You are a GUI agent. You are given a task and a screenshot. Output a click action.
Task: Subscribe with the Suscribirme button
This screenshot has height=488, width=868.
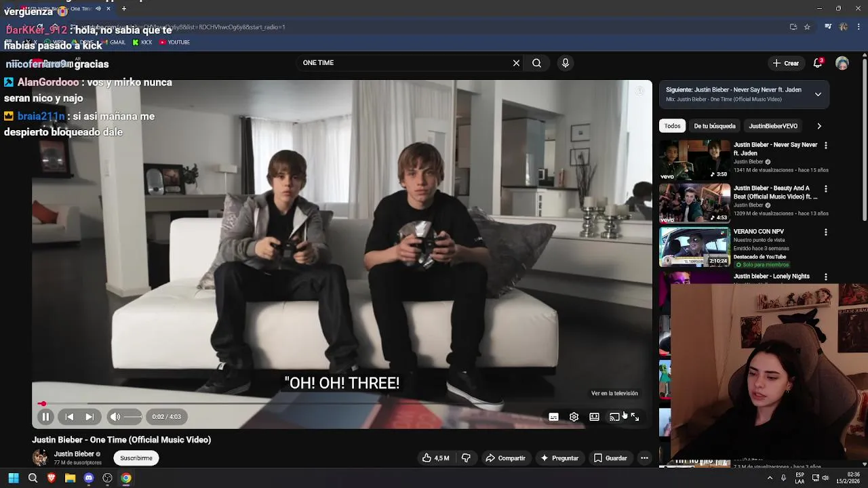click(136, 458)
